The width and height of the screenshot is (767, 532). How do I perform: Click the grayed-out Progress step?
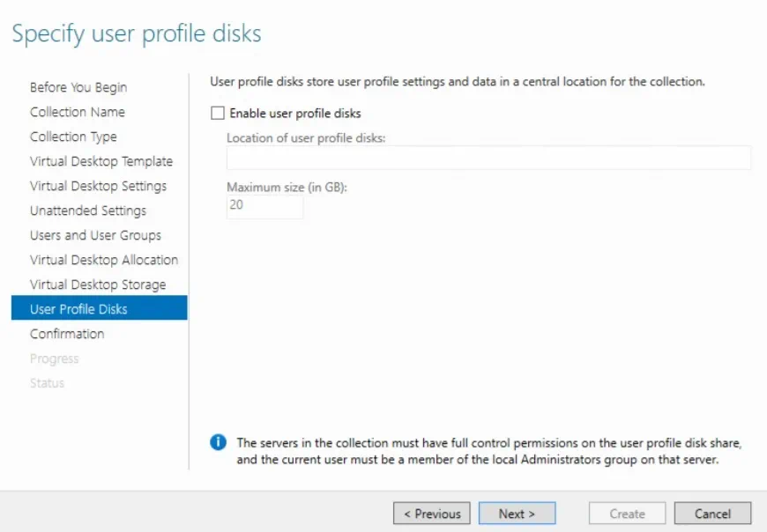55,358
